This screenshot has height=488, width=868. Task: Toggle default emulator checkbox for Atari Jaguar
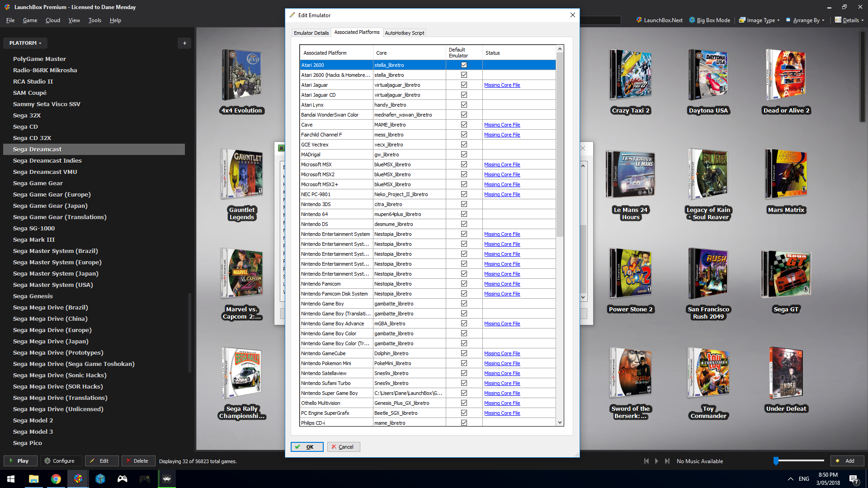pyautogui.click(x=464, y=84)
